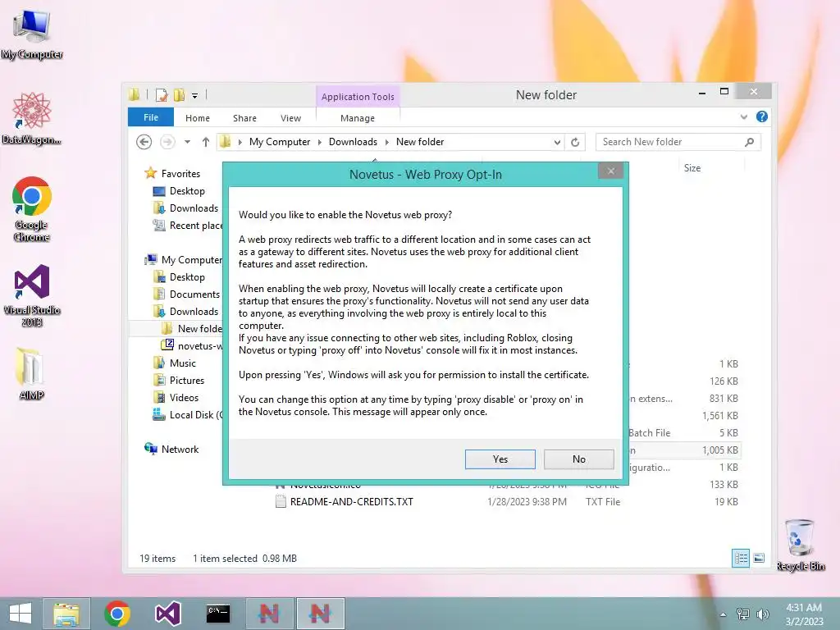Image resolution: width=840 pixels, height=630 pixels.
Task: Select Network in the navigation pane
Action: point(171,449)
